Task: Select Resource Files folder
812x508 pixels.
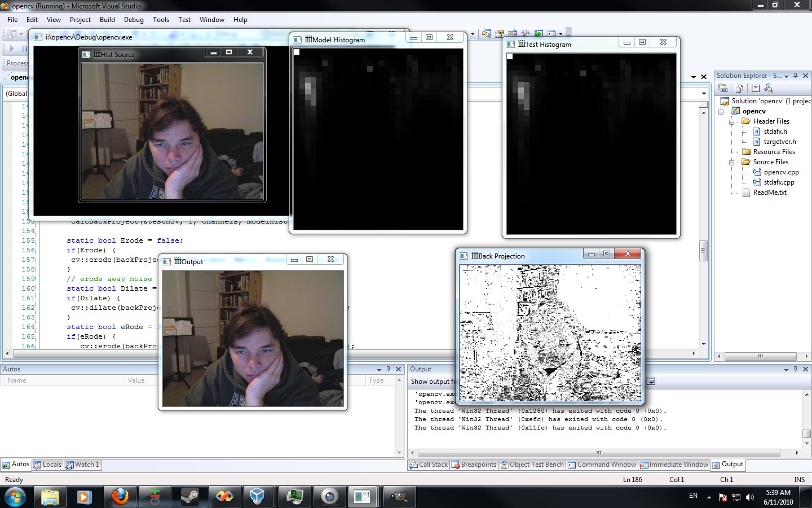Action: pos(774,152)
